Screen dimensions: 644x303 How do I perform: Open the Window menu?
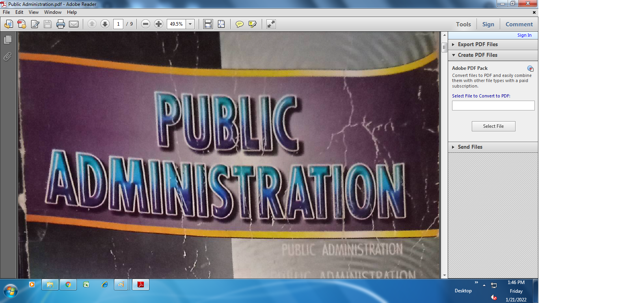click(x=53, y=12)
